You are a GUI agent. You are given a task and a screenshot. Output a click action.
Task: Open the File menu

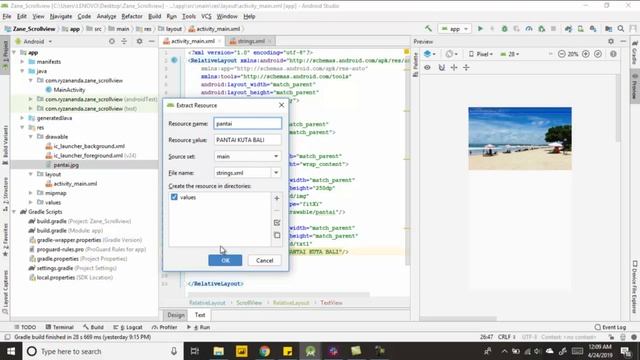(7, 16)
